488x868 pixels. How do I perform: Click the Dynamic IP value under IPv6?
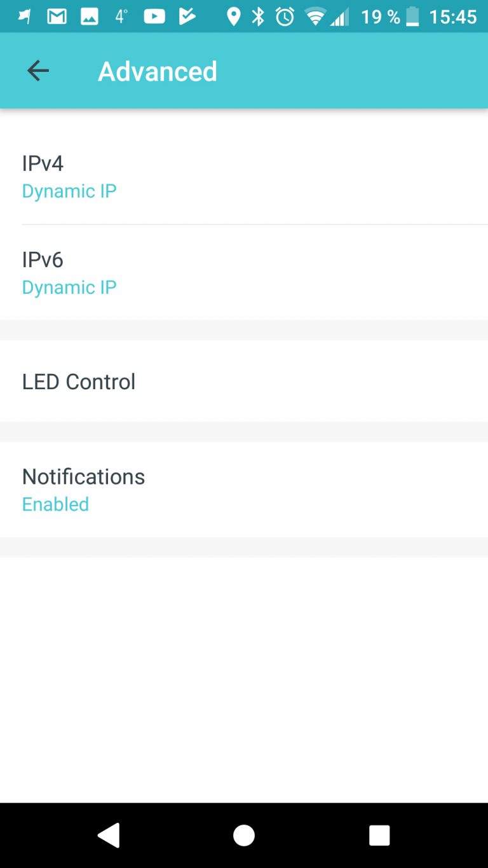coord(69,287)
